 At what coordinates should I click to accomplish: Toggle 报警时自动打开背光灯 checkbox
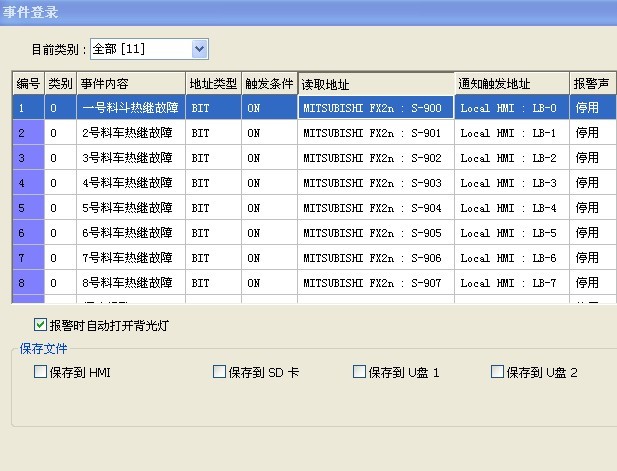pos(40,325)
